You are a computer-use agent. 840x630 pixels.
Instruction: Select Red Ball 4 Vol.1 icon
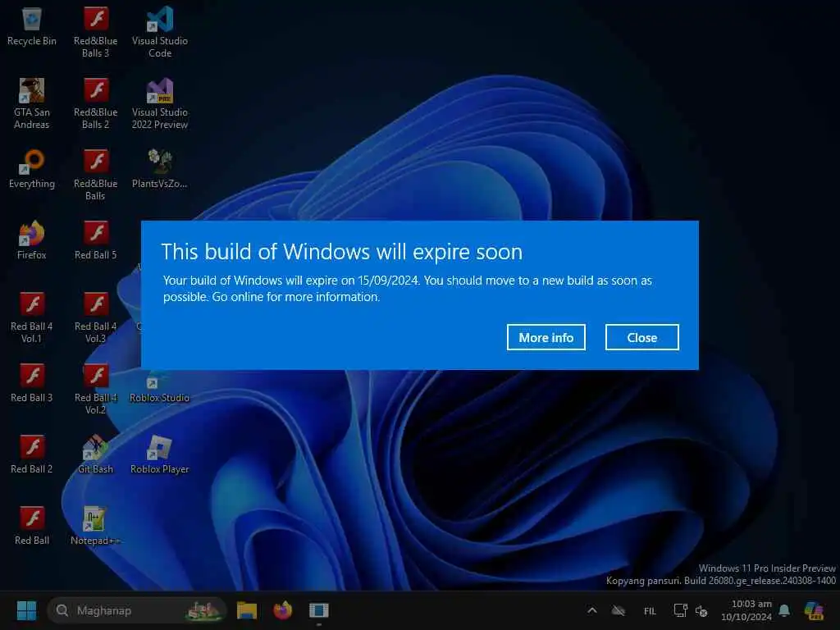point(32,317)
